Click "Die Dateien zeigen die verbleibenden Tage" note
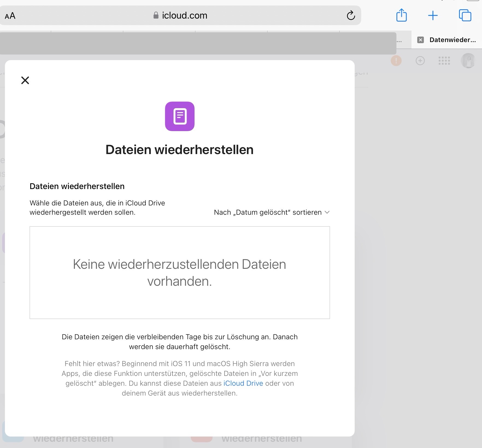482x448 pixels. point(180,342)
